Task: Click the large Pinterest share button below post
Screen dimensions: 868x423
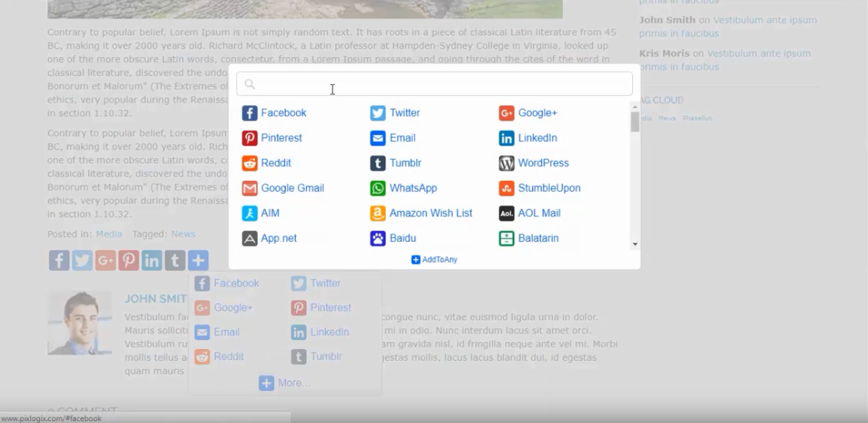Action: (x=128, y=260)
